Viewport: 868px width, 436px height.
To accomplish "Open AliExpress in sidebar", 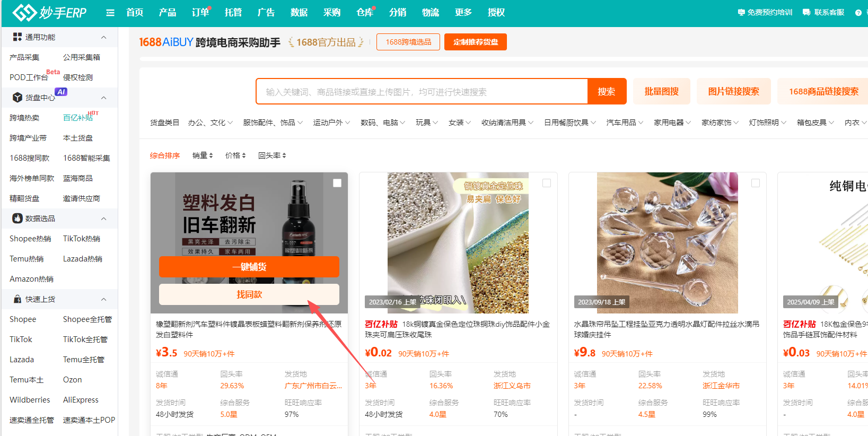I will pos(81,400).
